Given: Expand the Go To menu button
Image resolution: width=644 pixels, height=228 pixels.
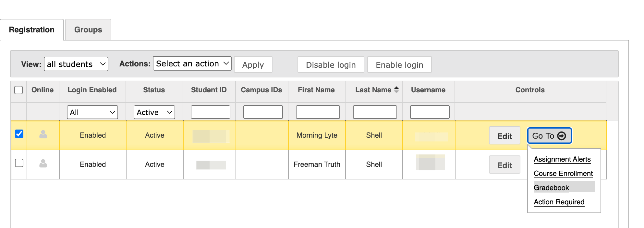Looking at the screenshot, I should tap(549, 136).
